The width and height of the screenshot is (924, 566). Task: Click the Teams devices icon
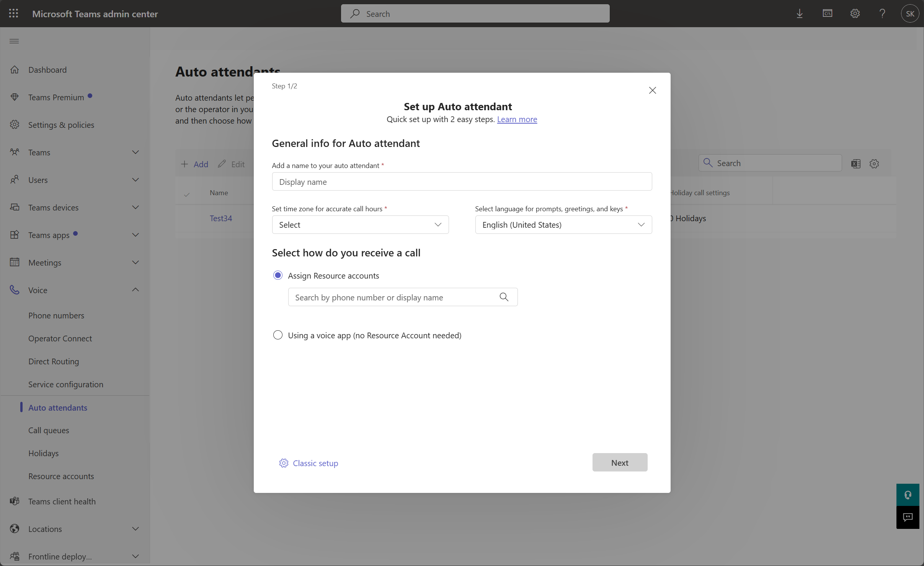pos(15,207)
